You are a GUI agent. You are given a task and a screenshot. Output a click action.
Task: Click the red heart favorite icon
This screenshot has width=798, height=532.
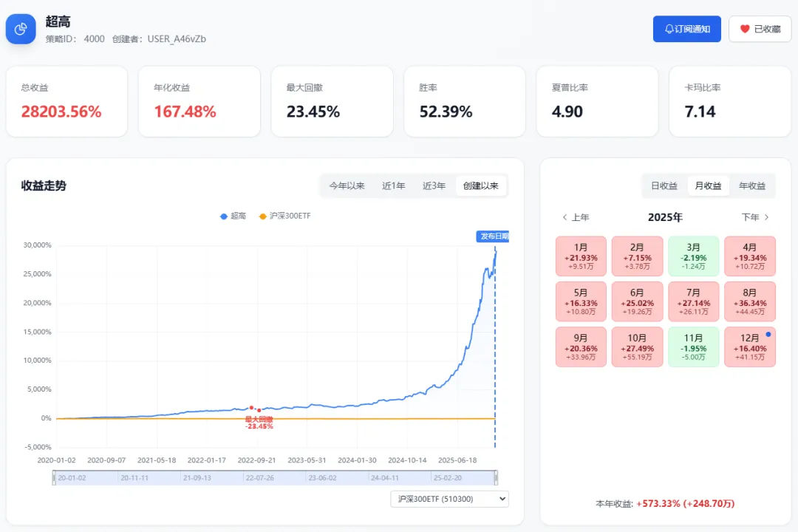coord(745,29)
